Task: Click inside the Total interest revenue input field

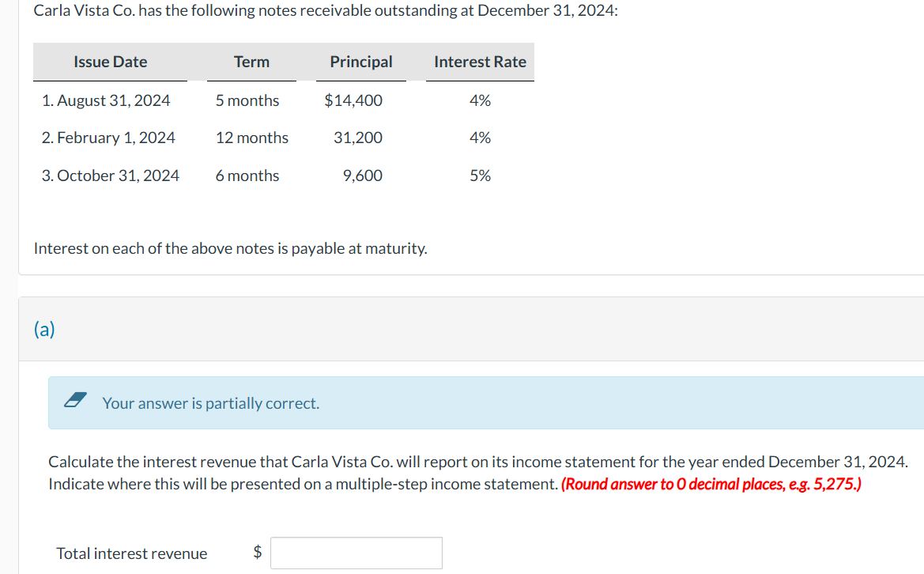Action: [356, 552]
